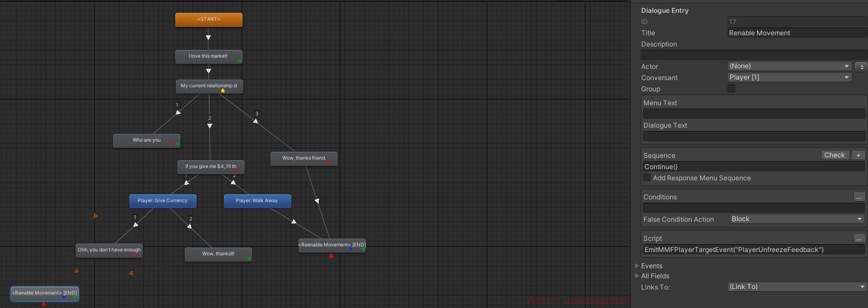
Task: Select the 'Wow, thanks friend.' node
Action: 304,158
